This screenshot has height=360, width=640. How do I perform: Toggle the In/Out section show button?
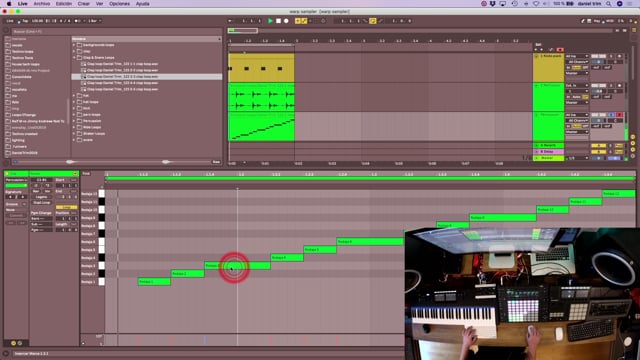coord(633,137)
